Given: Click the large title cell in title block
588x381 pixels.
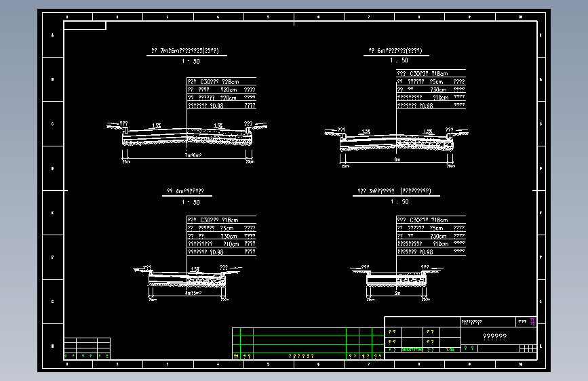Looking at the screenshot, I should (x=494, y=337).
